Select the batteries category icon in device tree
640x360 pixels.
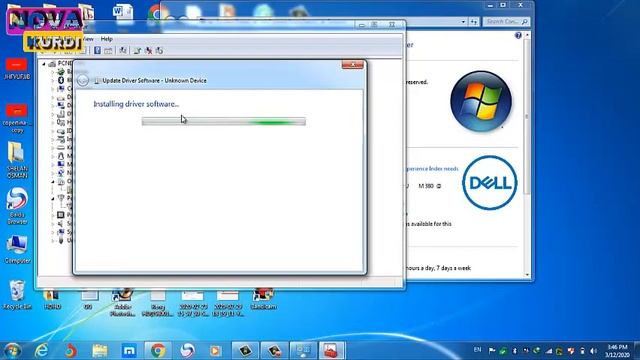(61, 71)
